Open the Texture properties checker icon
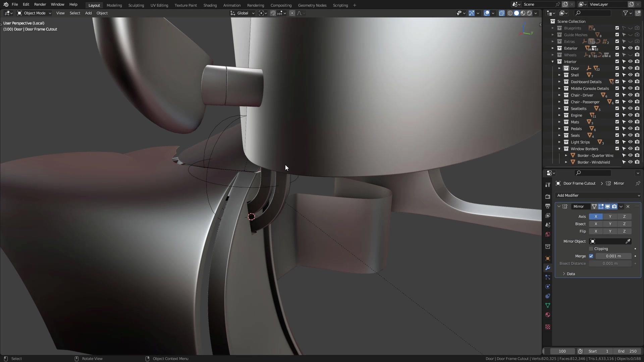This screenshot has height=362, width=644. click(548, 327)
